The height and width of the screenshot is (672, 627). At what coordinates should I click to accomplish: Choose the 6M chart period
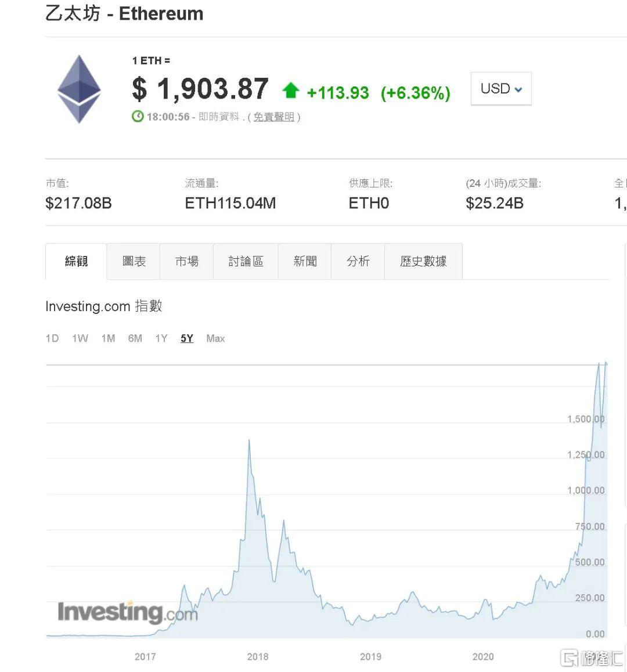click(135, 338)
